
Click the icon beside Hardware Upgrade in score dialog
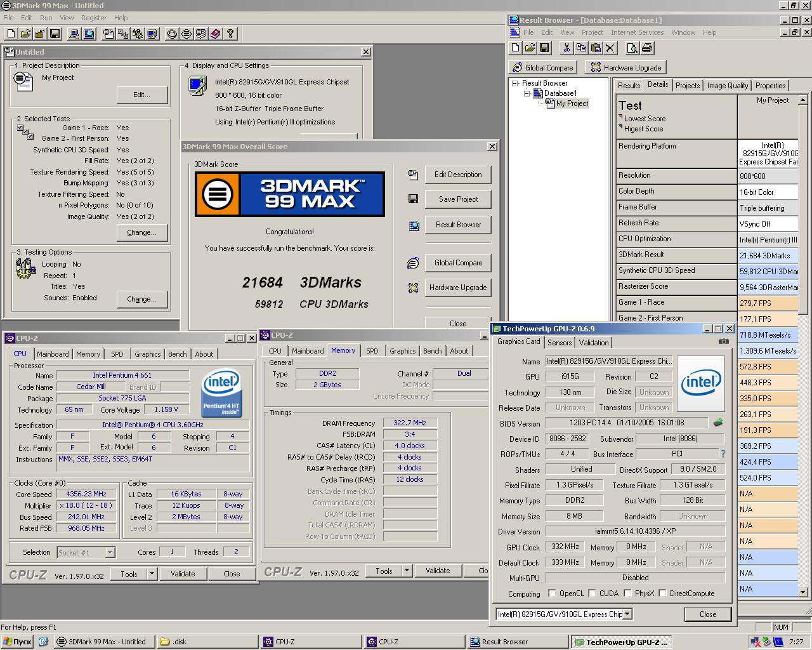tap(413, 288)
